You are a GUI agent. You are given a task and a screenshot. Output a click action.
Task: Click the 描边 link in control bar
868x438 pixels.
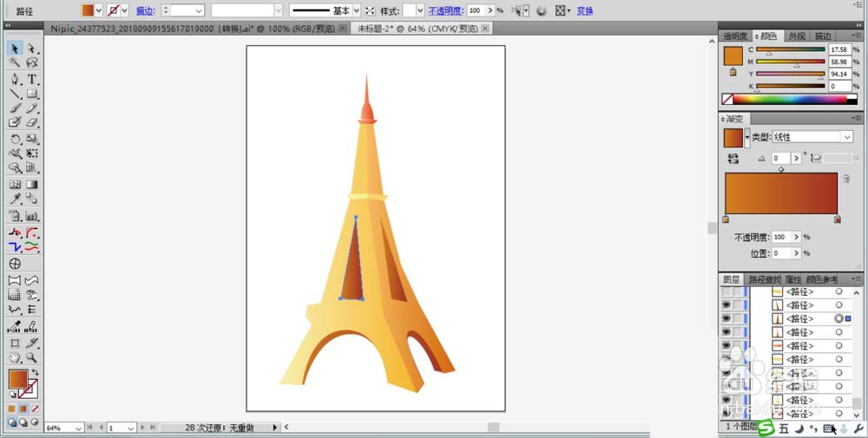point(144,10)
